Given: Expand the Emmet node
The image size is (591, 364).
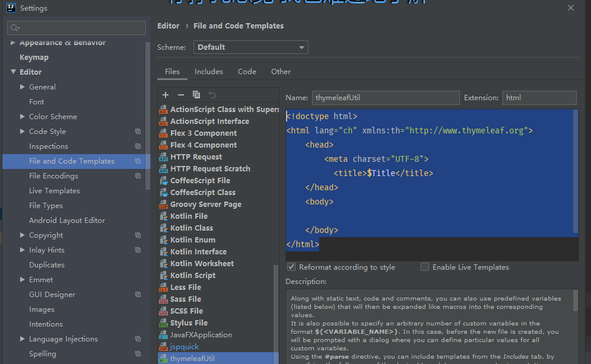Looking at the screenshot, I should 22,280.
